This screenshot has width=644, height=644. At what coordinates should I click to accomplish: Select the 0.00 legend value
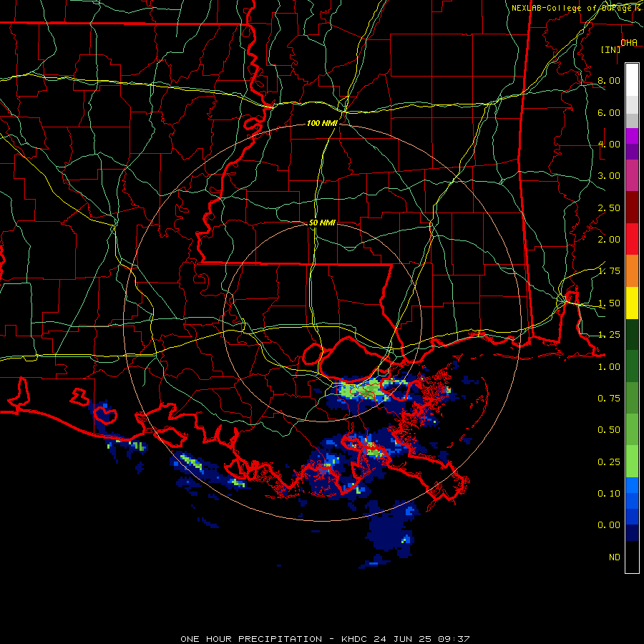[x=609, y=525]
